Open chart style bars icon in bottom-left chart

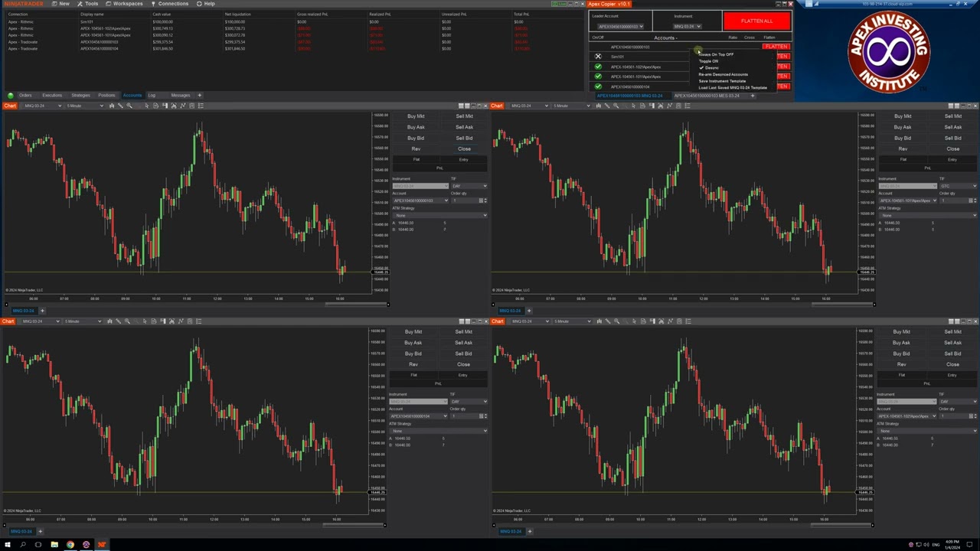pyautogui.click(x=109, y=321)
